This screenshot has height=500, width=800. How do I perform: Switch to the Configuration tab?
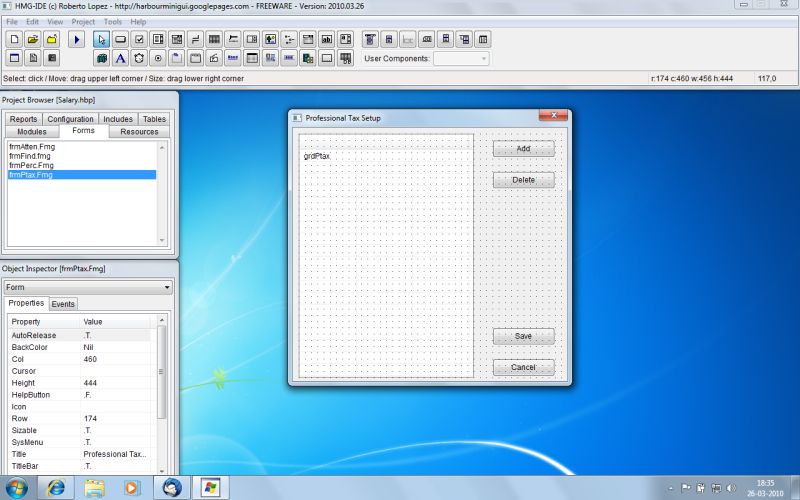point(70,119)
